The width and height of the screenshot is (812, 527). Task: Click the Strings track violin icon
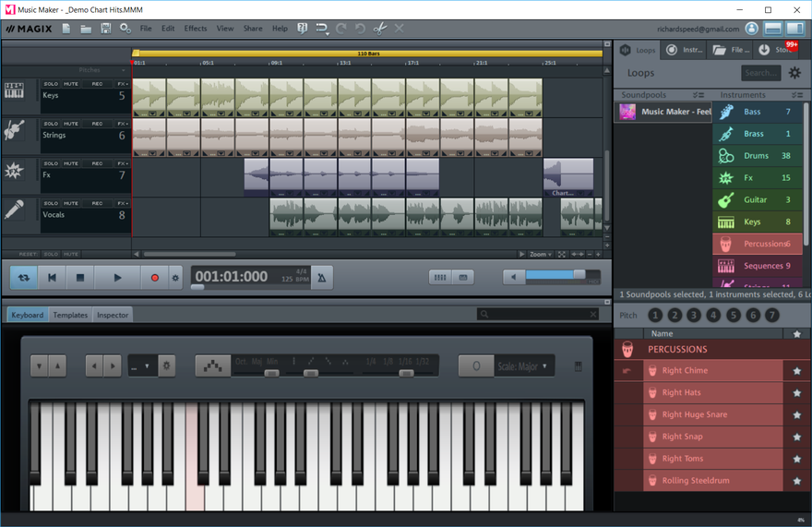(14, 129)
